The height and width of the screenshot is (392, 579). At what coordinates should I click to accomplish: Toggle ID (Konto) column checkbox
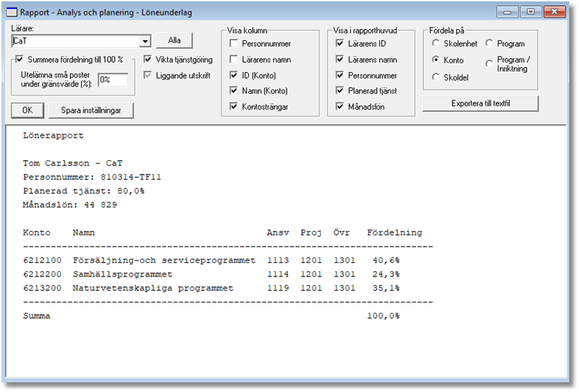pyautogui.click(x=235, y=75)
